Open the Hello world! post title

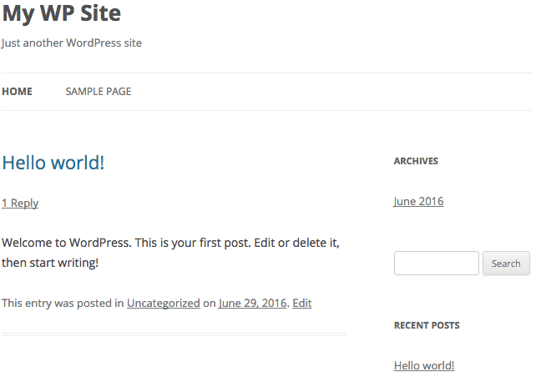pos(53,163)
